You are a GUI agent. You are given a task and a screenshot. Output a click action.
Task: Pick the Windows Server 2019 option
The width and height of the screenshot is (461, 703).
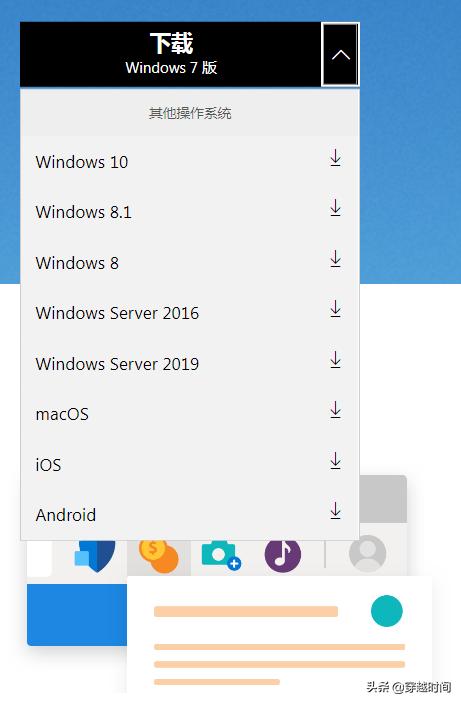pos(190,364)
